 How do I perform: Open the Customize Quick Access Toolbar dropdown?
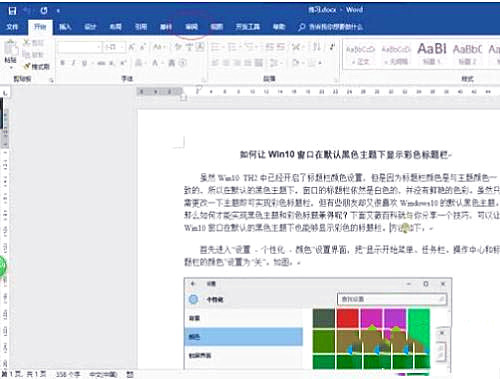pyautogui.click(x=58, y=11)
